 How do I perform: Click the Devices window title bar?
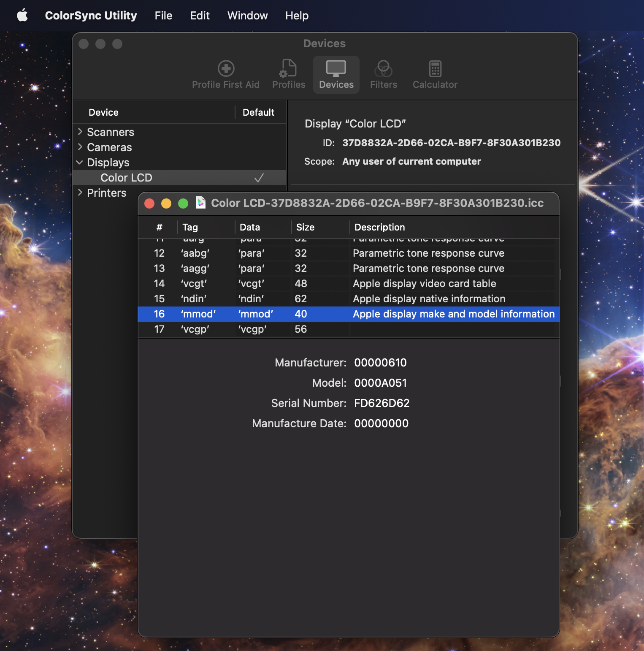(324, 43)
